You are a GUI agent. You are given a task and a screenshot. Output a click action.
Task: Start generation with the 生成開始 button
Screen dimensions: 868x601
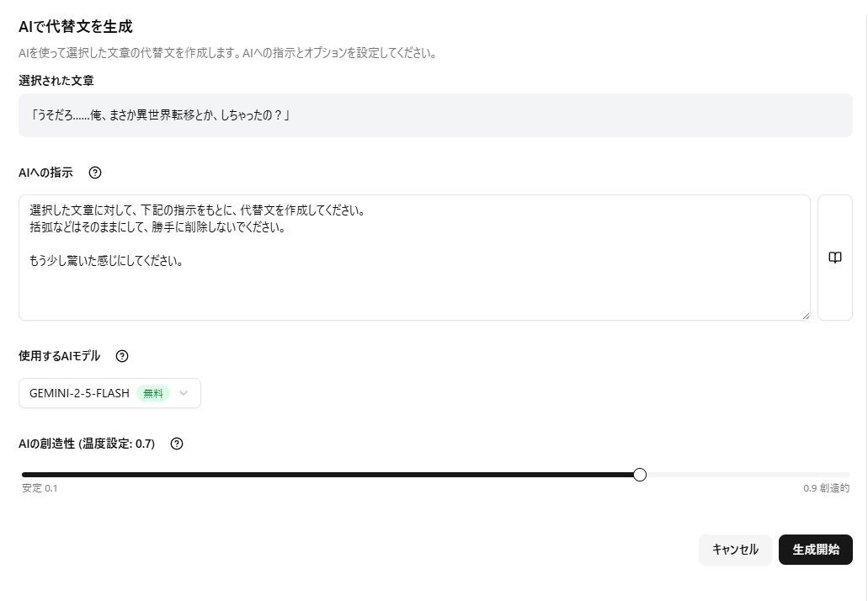pos(815,550)
